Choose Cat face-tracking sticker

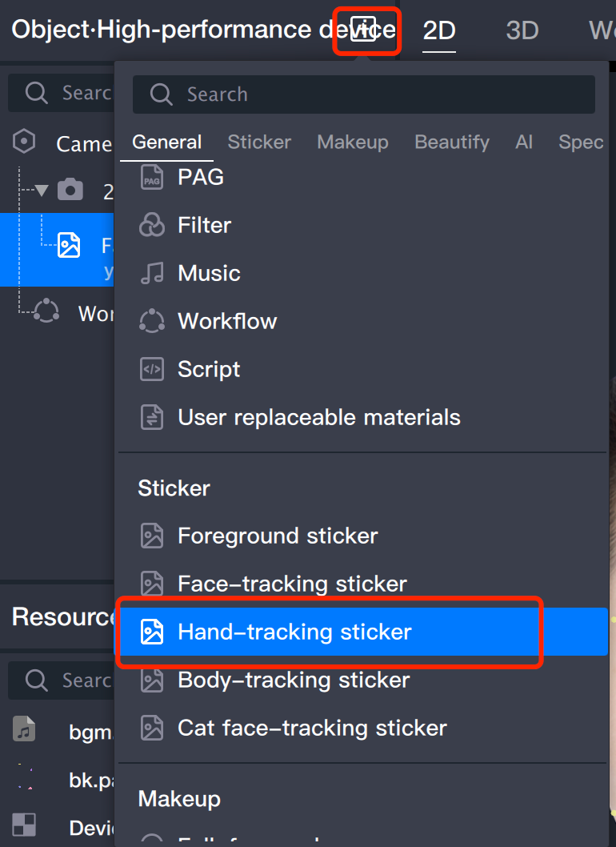(312, 728)
